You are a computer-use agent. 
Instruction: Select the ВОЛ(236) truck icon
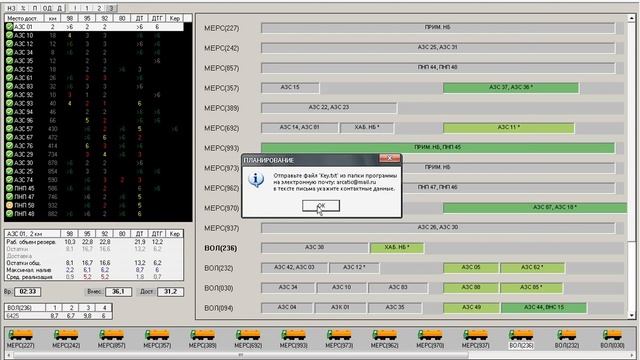521,335
